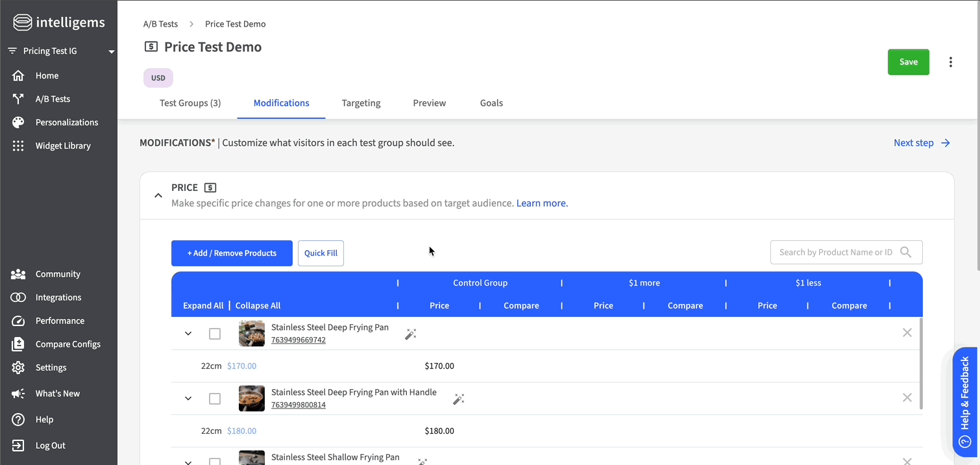Click the magic wand icon for Stainless Steel Deep Frying Pan
Image resolution: width=980 pixels, height=465 pixels.
click(x=410, y=334)
